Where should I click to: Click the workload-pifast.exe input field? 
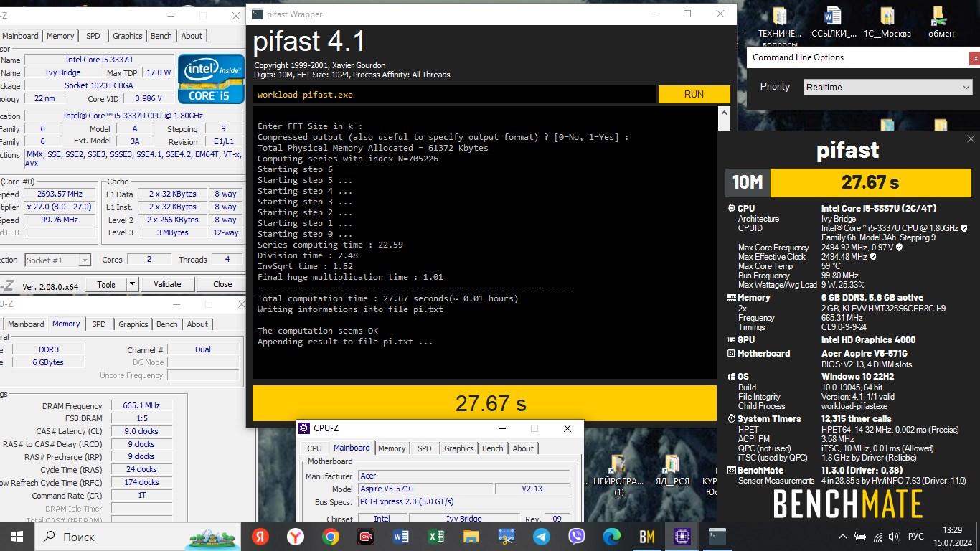(x=453, y=94)
